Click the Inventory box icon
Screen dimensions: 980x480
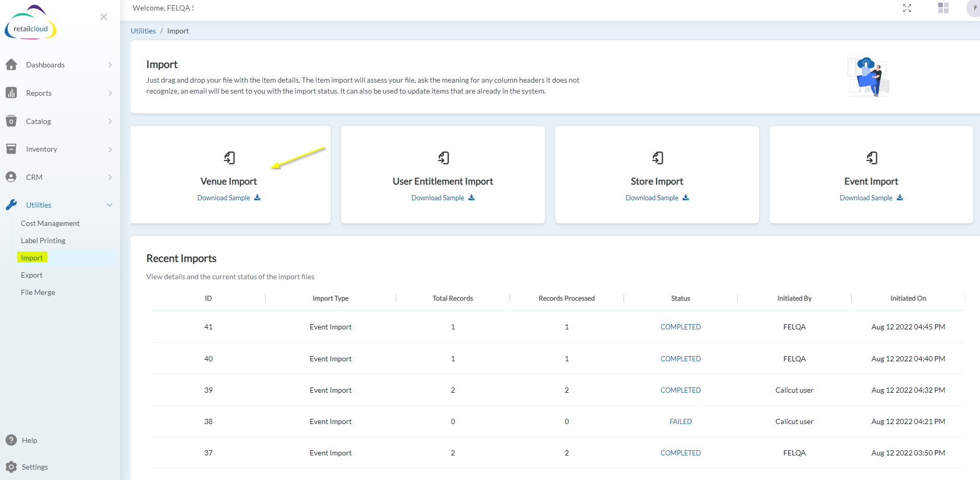click(11, 149)
